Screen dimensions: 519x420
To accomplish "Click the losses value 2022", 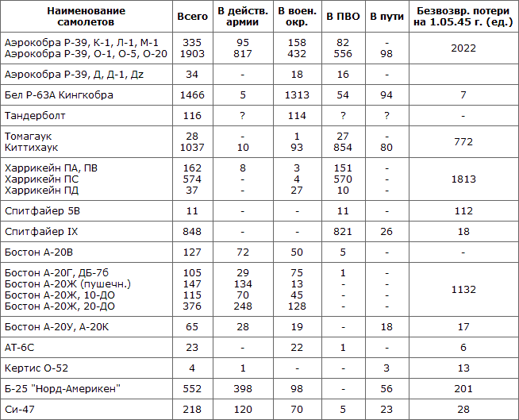I will (463, 48).
